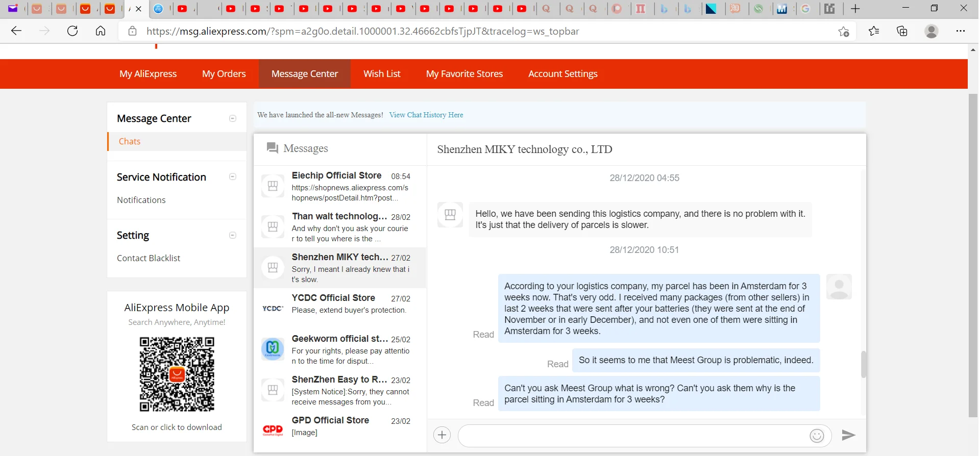The image size is (980, 456).
Task: Click the Geekworm store logo
Action: [x=273, y=349]
